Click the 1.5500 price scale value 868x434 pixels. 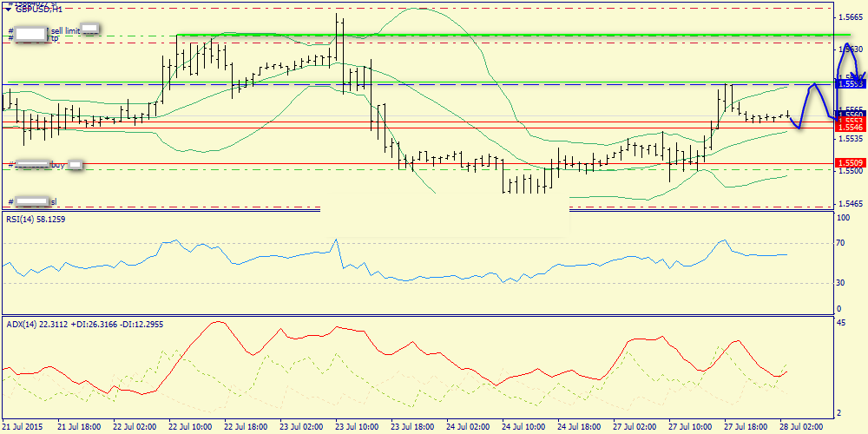852,172
